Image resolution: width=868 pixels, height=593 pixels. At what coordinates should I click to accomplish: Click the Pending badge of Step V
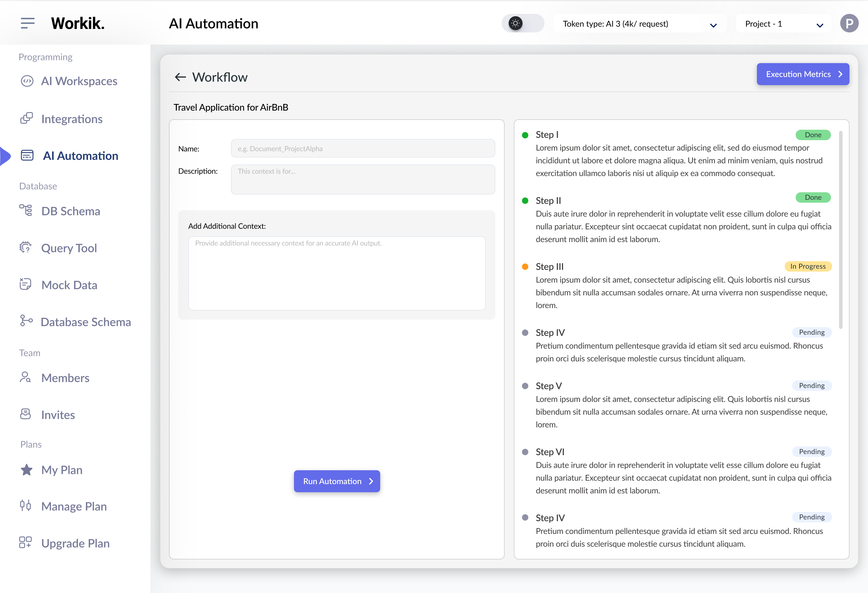click(812, 385)
